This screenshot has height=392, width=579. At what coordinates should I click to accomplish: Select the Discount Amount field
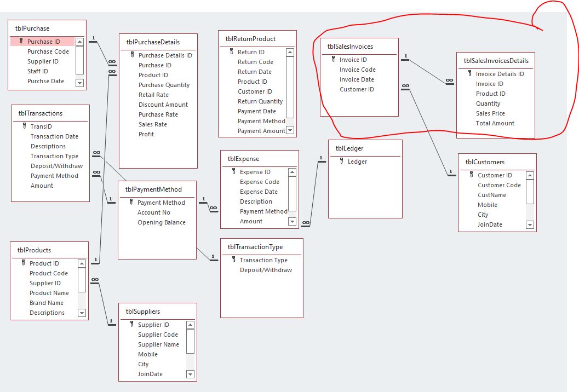(163, 105)
